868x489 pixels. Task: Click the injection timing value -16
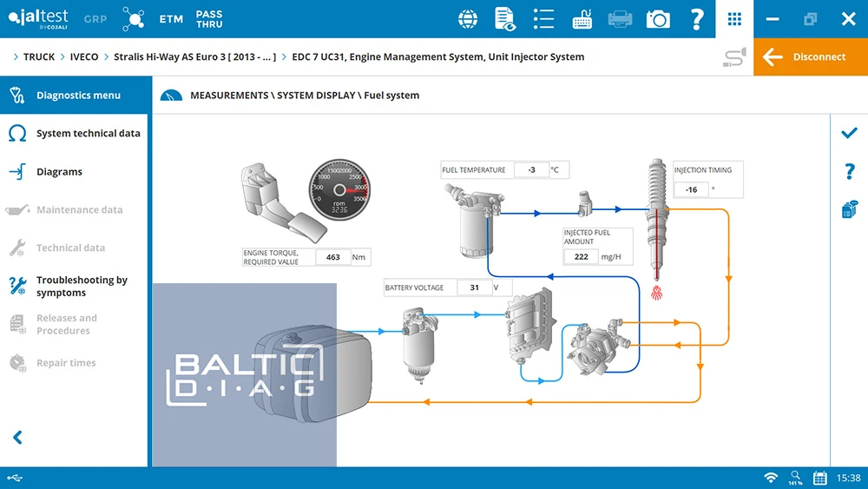point(691,189)
